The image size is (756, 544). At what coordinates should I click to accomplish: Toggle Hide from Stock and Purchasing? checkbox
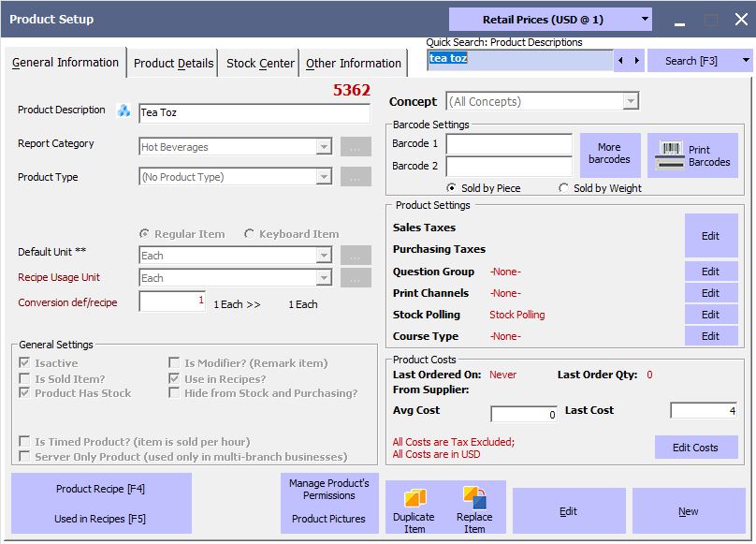click(174, 393)
